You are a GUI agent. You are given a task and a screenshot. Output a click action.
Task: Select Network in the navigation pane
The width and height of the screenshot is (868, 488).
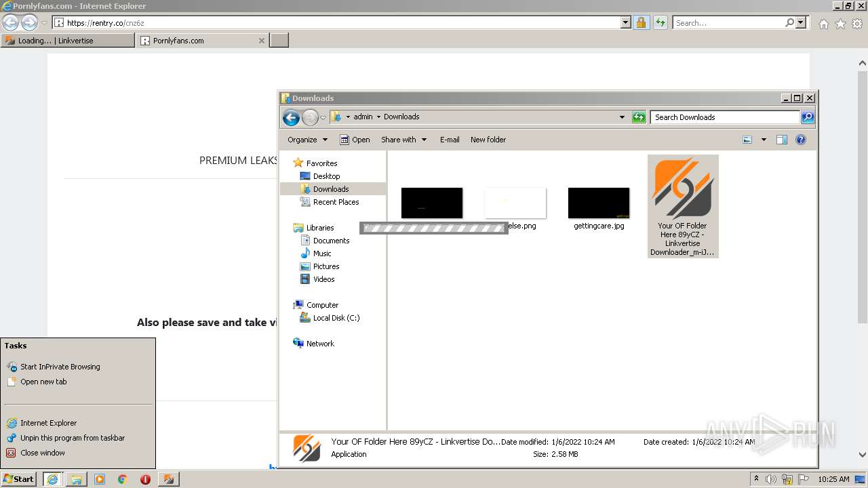tap(320, 344)
